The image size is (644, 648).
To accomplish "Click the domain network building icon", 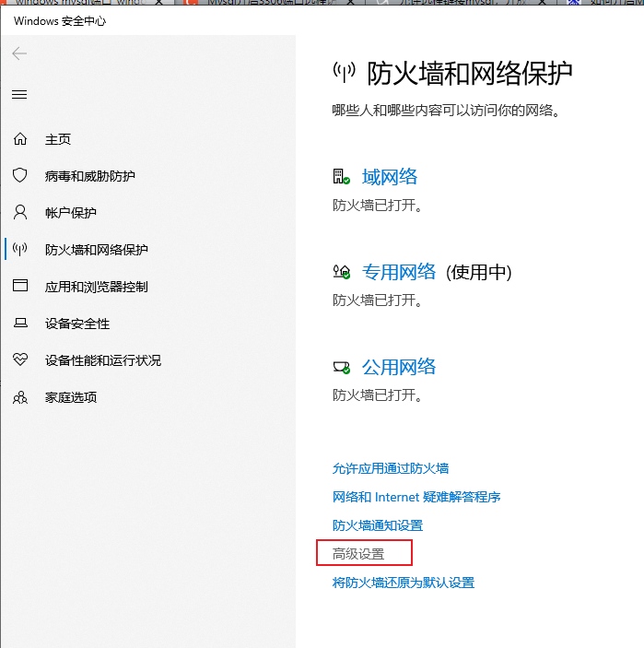I will pos(341,176).
